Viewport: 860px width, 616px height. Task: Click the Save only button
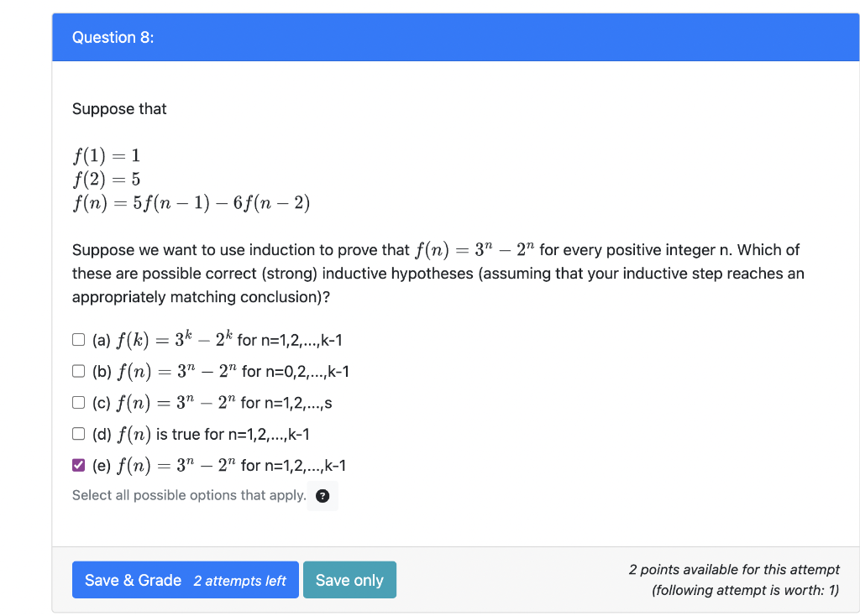349,579
